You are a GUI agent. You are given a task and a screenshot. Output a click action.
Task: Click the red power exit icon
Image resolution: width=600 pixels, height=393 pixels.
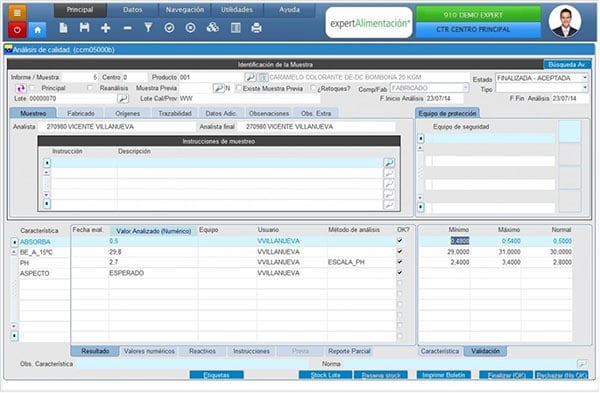[17, 29]
